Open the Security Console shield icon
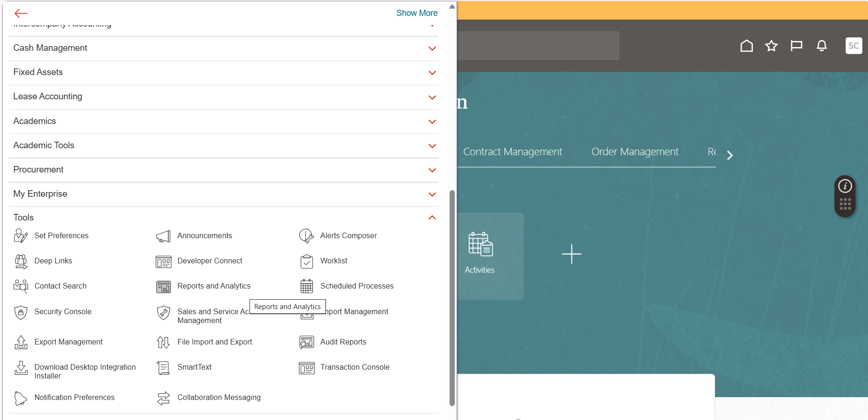 pos(21,312)
